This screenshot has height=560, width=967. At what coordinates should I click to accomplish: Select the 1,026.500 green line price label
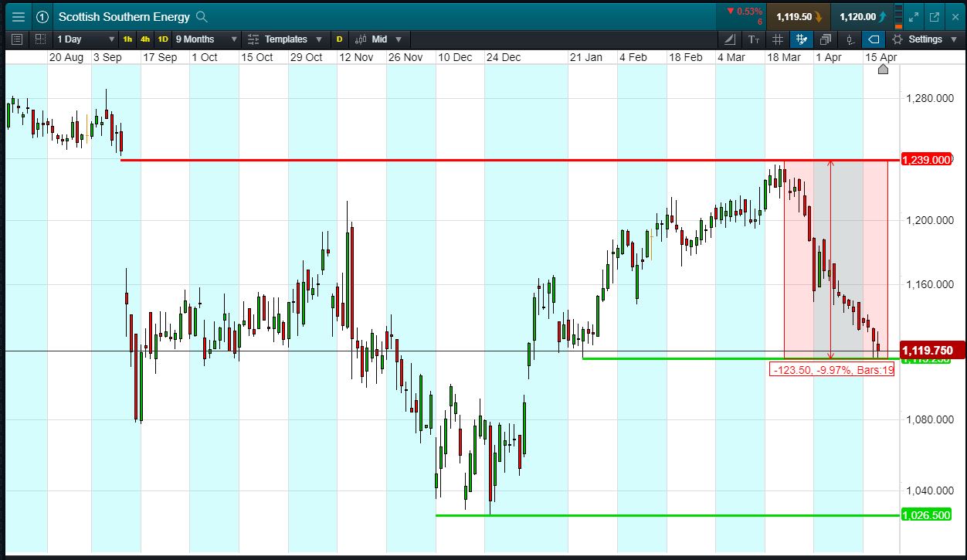click(925, 515)
